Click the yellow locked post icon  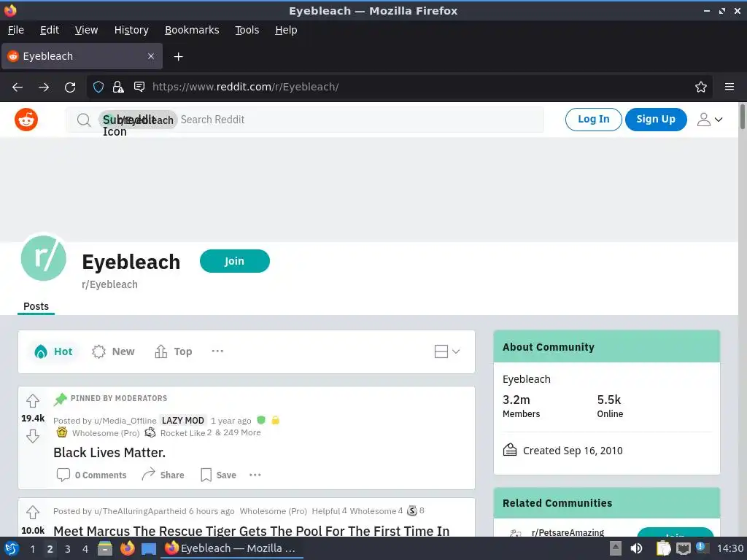tap(275, 420)
